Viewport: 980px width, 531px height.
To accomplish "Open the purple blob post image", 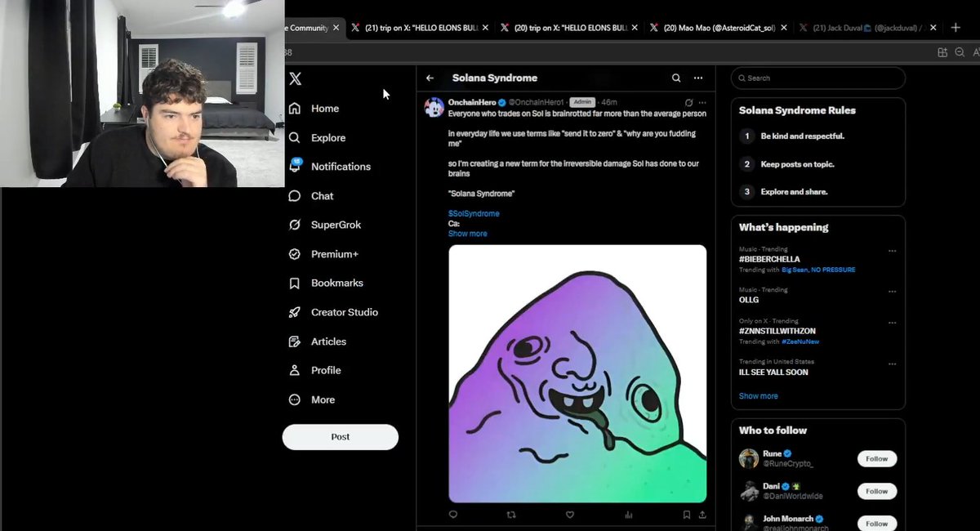I will coord(577,373).
